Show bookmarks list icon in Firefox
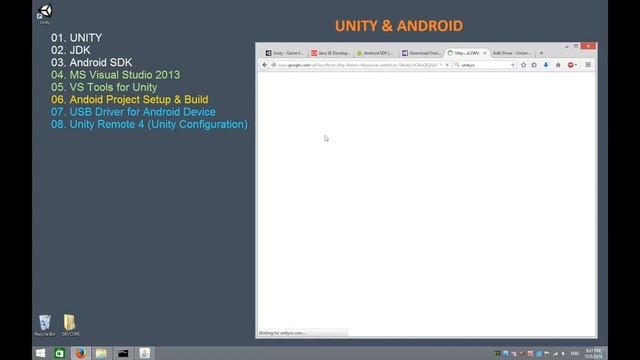This screenshot has width=640, height=360. point(534,65)
